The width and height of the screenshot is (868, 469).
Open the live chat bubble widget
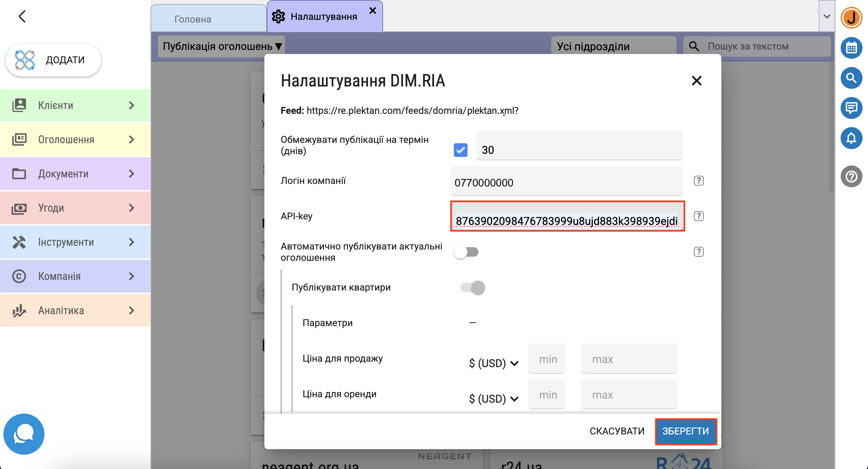[24, 434]
